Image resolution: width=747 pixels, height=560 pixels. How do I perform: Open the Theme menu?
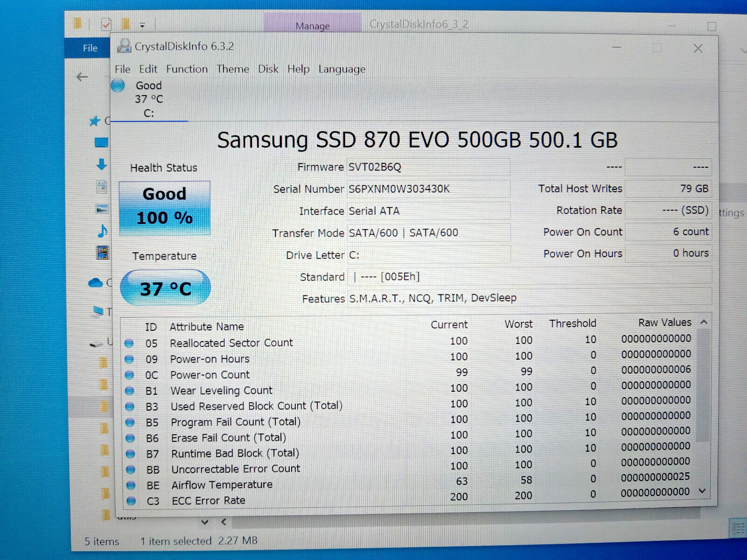point(233,69)
